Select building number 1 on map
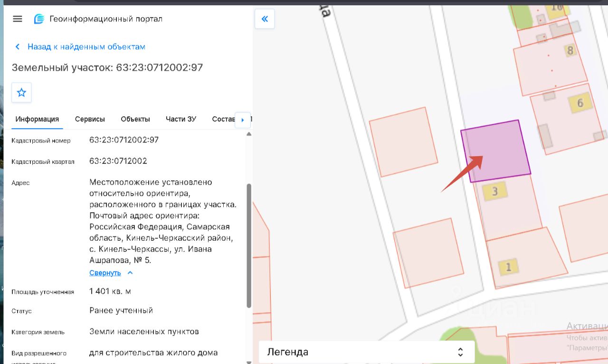 coord(508,267)
